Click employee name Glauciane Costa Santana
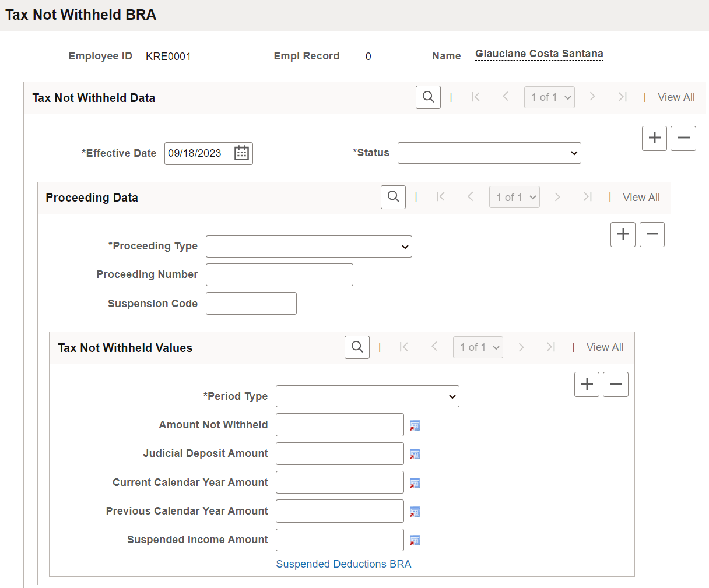Image resolution: width=709 pixels, height=588 pixels. pyautogui.click(x=539, y=54)
